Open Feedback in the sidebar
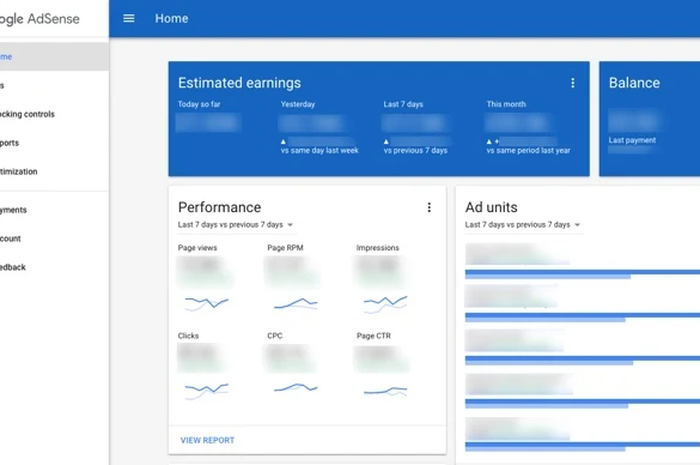Viewport: 700px width, 465px height. pyautogui.click(x=54, y=267)
